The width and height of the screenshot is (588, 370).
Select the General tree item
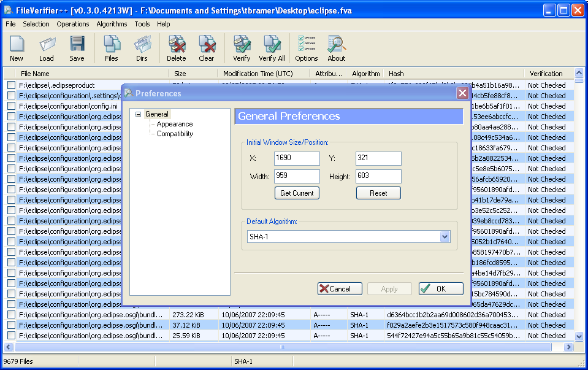click(157, 114)
